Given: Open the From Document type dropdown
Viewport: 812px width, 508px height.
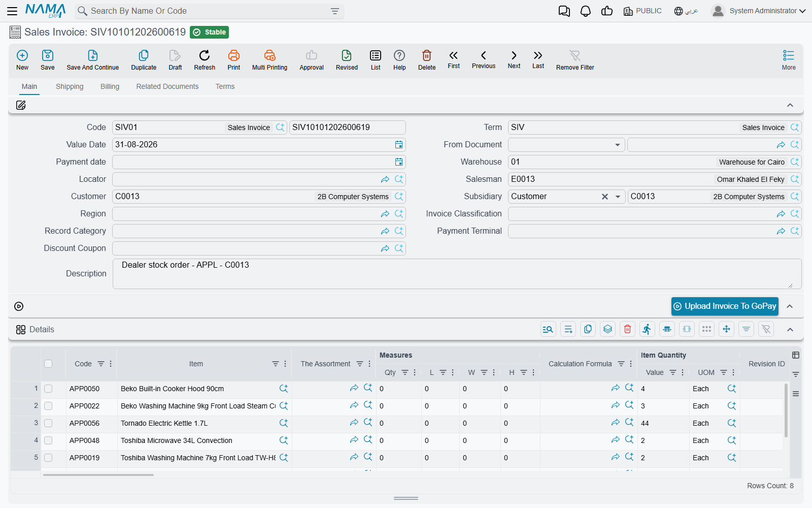Looking at the screenshot, I should pos(617,145).
